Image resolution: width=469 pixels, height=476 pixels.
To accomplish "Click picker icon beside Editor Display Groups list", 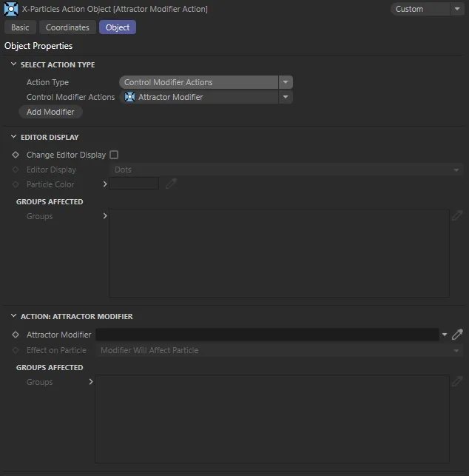I will pos(457,216).
